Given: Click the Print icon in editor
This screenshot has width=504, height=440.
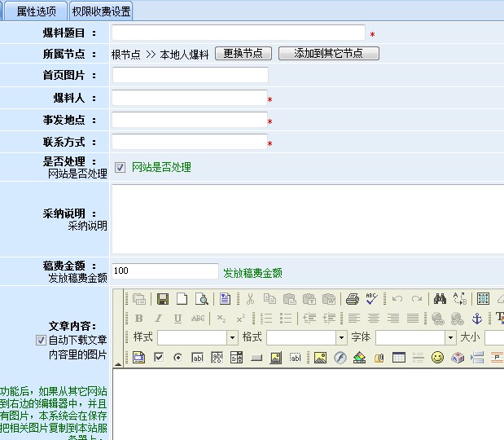Looking at the screenshot, I should tap(352, 299).
